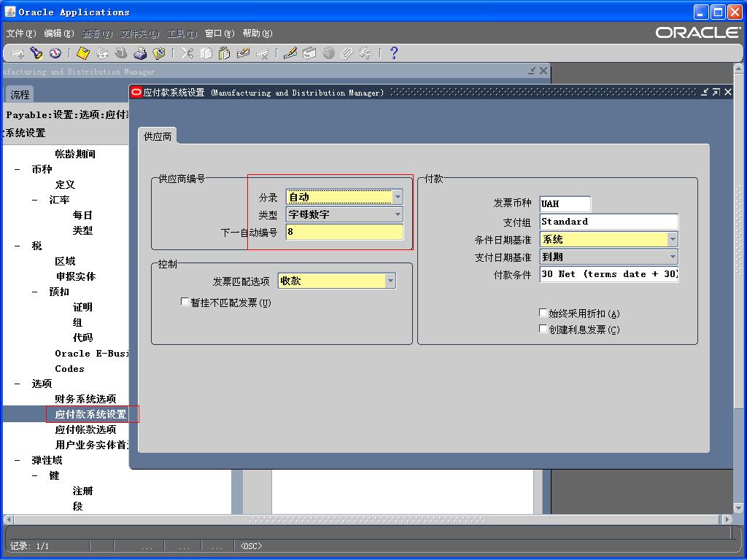Select 每日 under 汇率 in tree
Screen dimensions: 747x560
[x=82, y=215]
